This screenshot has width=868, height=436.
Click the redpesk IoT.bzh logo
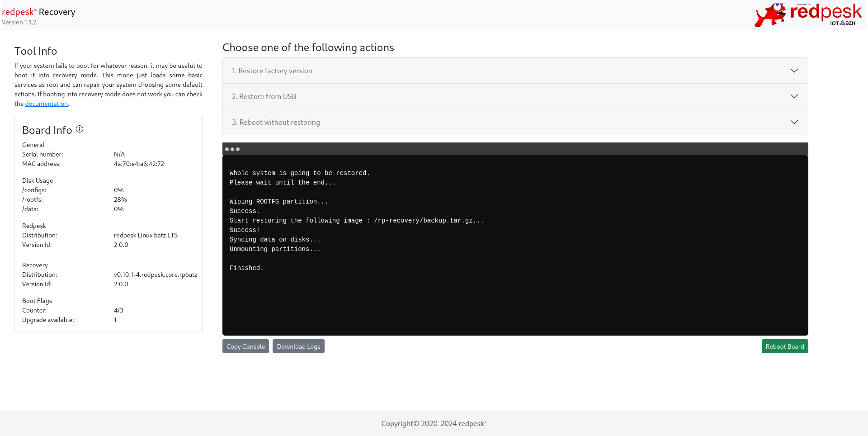point(808,15)
